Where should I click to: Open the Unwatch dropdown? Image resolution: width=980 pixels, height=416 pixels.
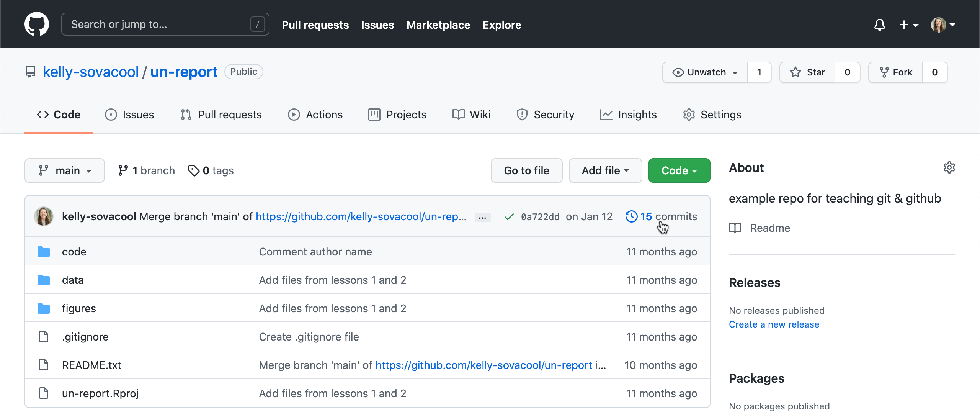click(x=705, y=72)
